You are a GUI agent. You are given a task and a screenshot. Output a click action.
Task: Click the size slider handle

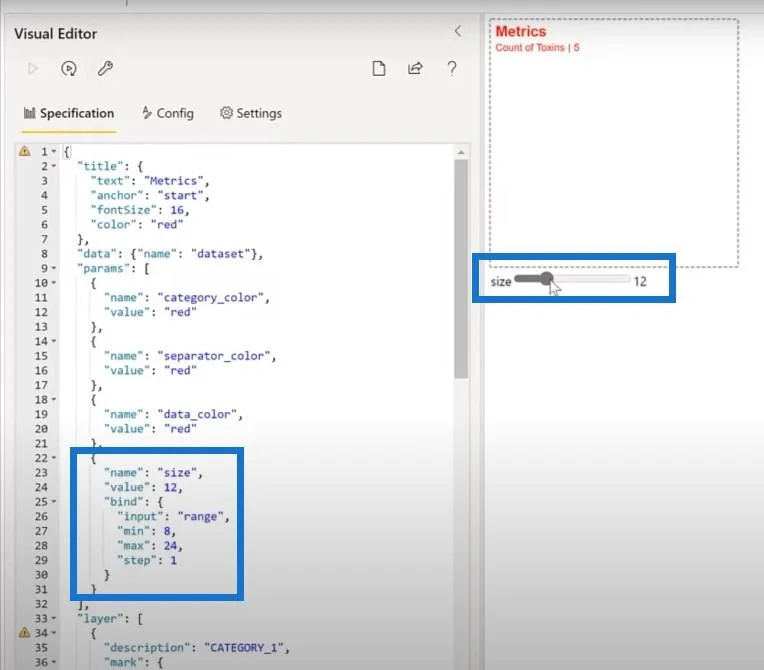[x=547, y=279]
